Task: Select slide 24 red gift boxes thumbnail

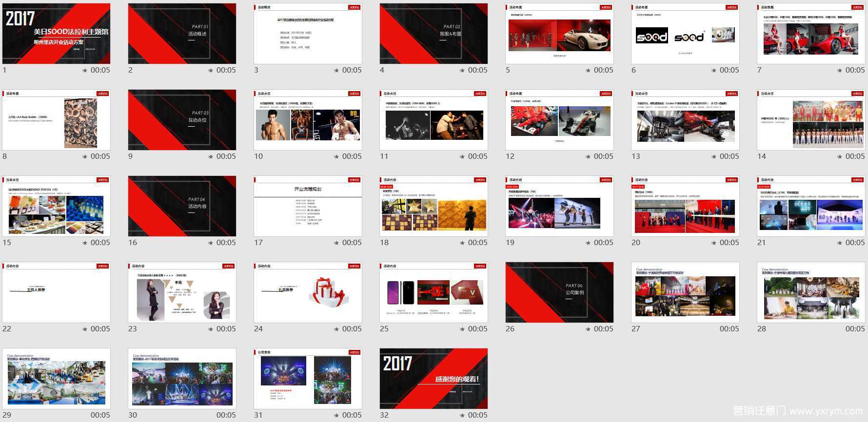Action: pos(308,292)
